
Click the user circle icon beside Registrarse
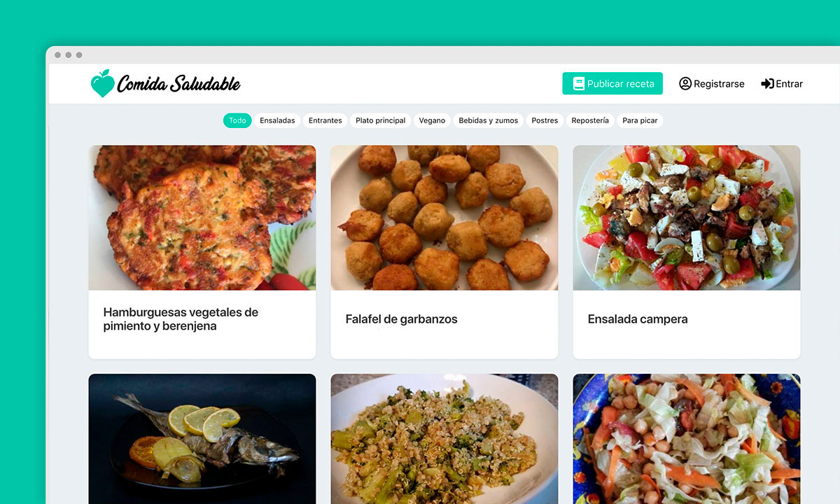tap(685, 83)
